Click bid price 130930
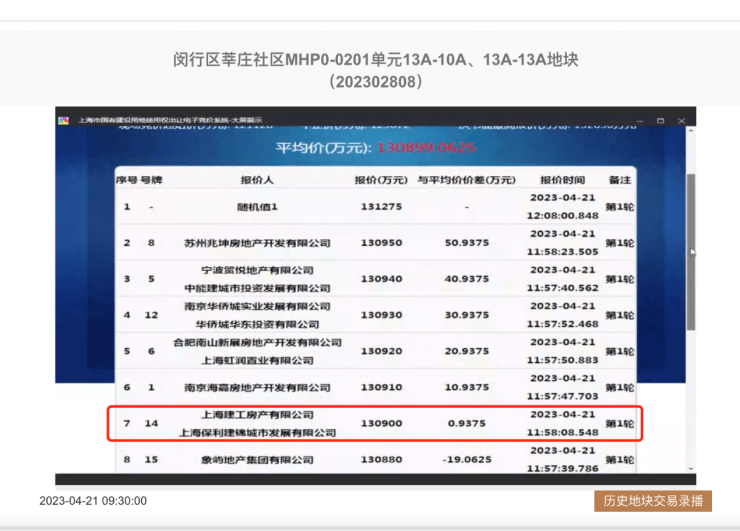 (x=381, y=315)
